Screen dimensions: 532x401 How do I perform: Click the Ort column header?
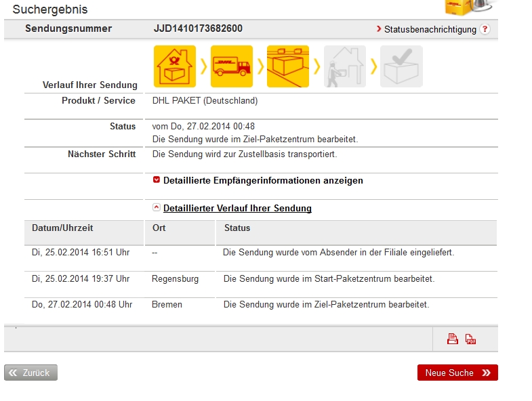[159, 228]
